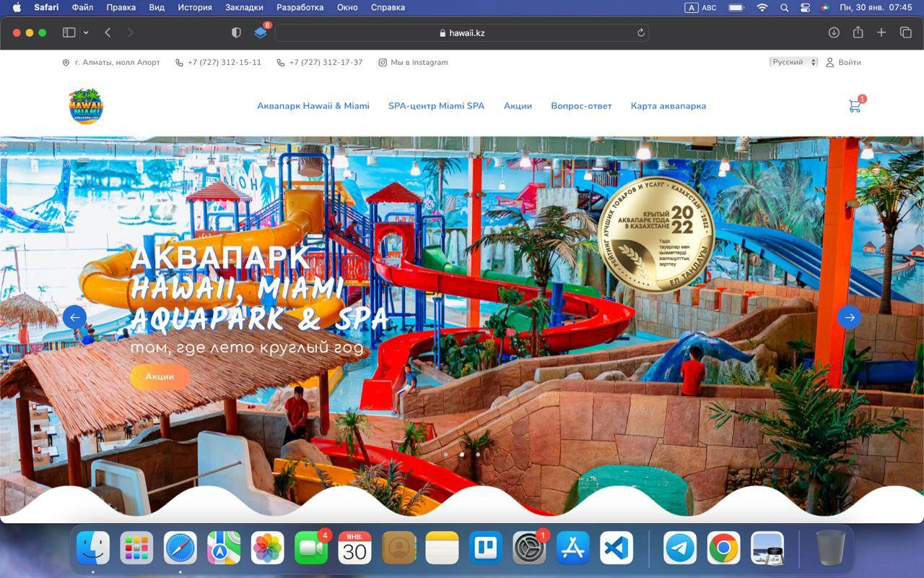Go back to the previous page
The image size is (924, 578).
[x=108, y=33]
